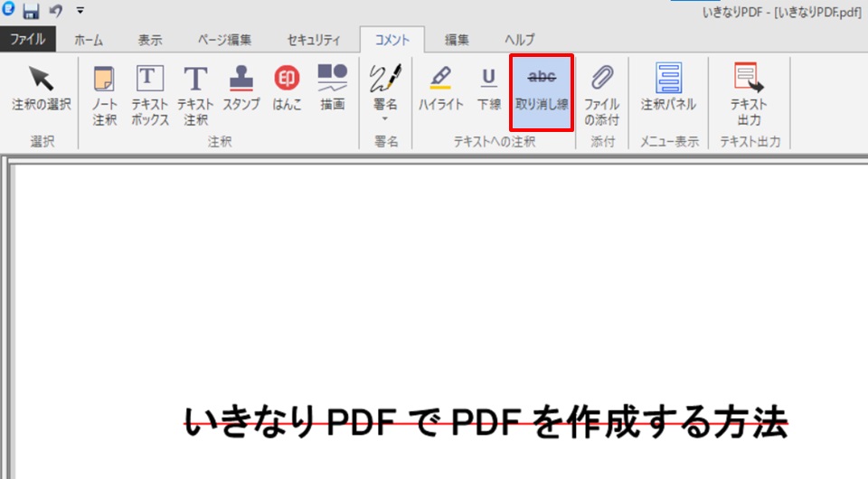This screenshot has width=868, height=479.
Task: Show the 注釈パネル
Action: tap(669, 89)
